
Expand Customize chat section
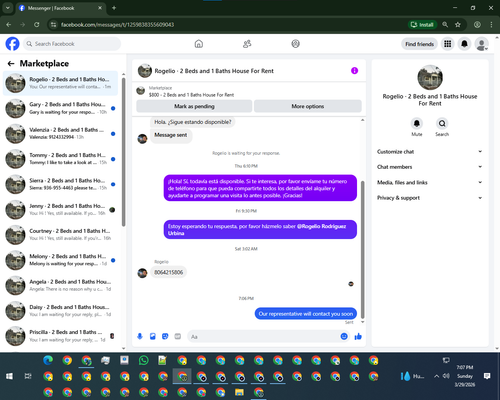click(430, 152)
